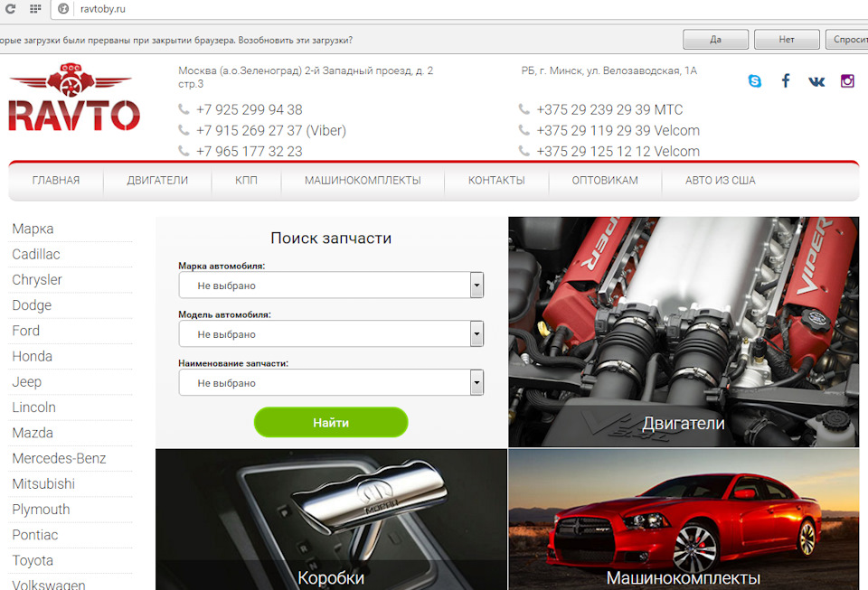Expand the Модель автомобиля selector

(331, 333)
